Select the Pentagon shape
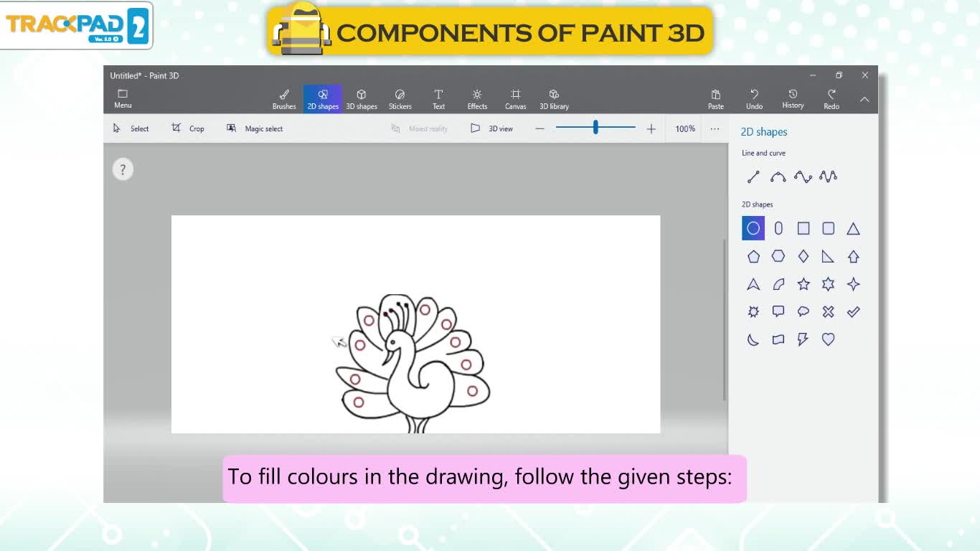This screenshot has height=551, width=980. [x=753, y=256]
